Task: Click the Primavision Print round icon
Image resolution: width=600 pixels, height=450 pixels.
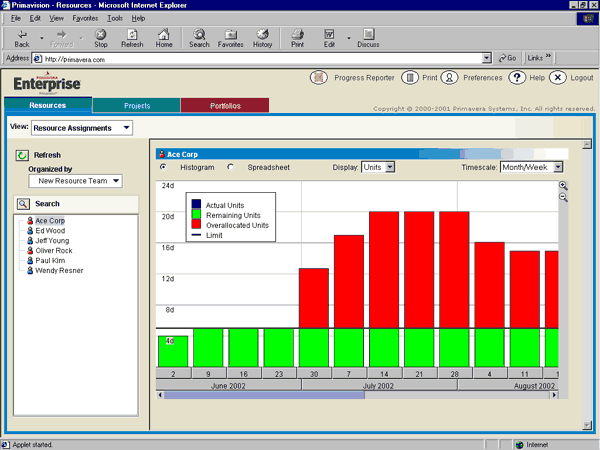Action: [x=410, y=78]
